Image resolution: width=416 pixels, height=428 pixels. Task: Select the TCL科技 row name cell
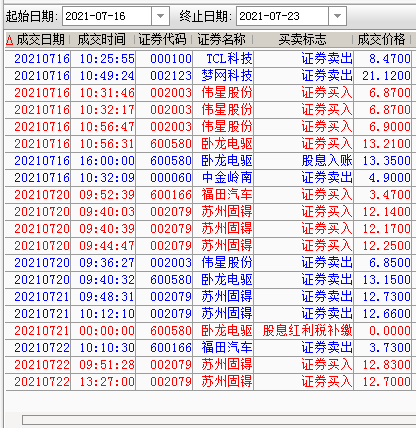coord(223,59)
